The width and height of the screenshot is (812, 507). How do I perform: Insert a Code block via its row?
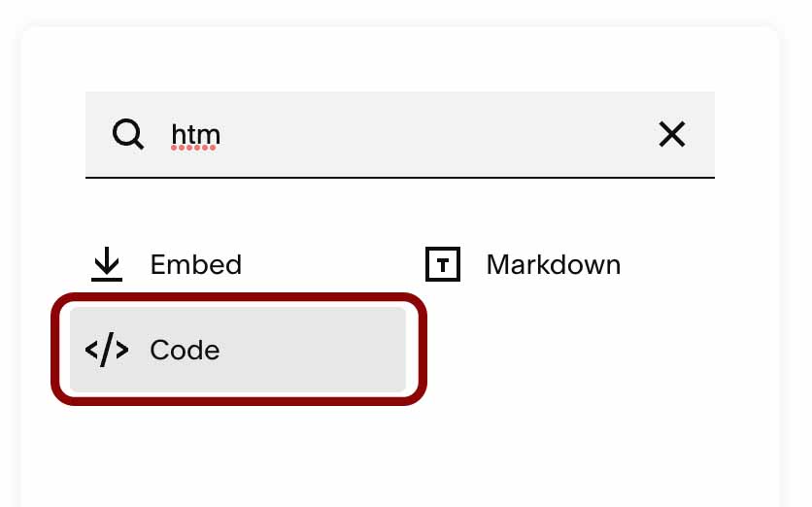coord(238,350)
